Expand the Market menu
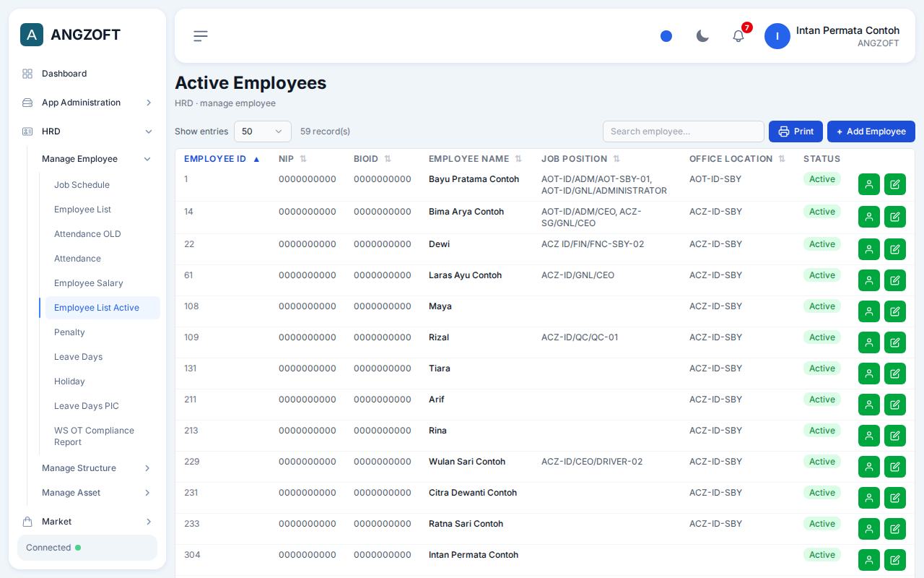This screenshot has height=578, width=924. pyautogui.click(x=87, y=522)
